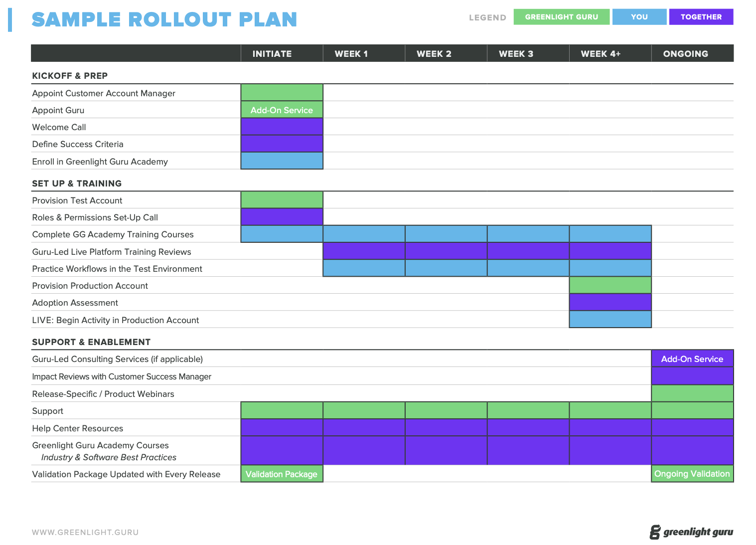Select the Week 1 column header
Screen dimensions: 756x545
point(351,54)
